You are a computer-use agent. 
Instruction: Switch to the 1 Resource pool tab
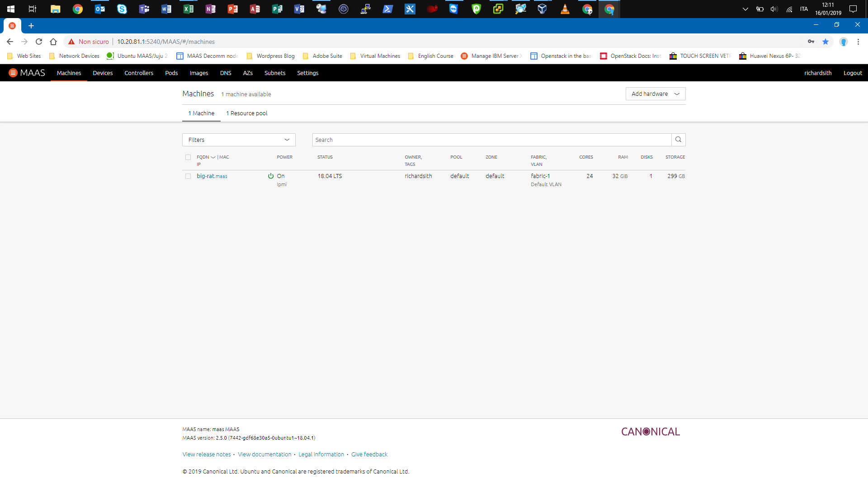click(x=246, y=113)
